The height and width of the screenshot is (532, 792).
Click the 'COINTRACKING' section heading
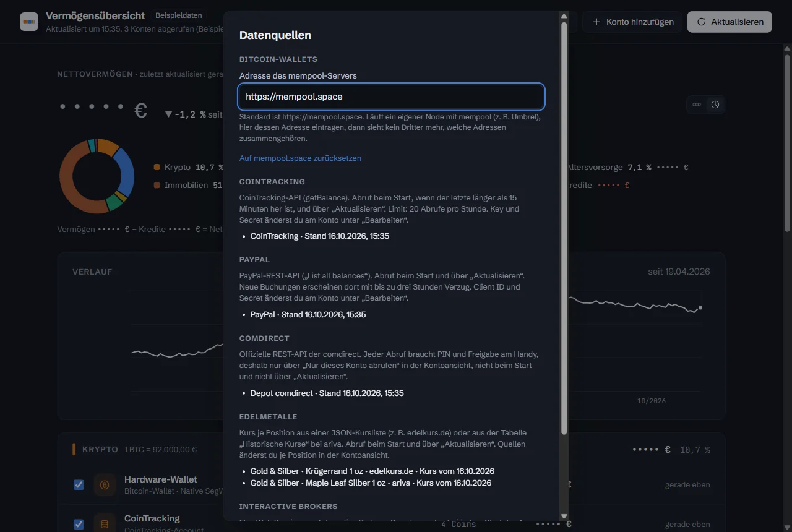272,182
